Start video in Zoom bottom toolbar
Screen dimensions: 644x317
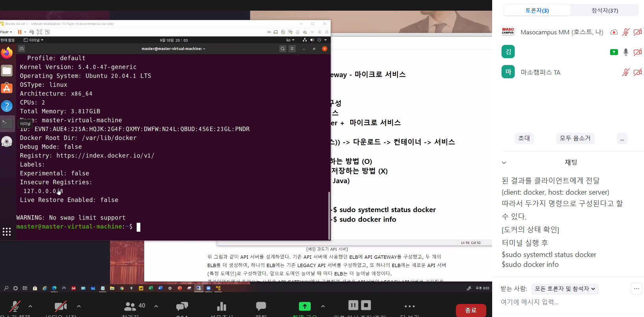[60, 306]
